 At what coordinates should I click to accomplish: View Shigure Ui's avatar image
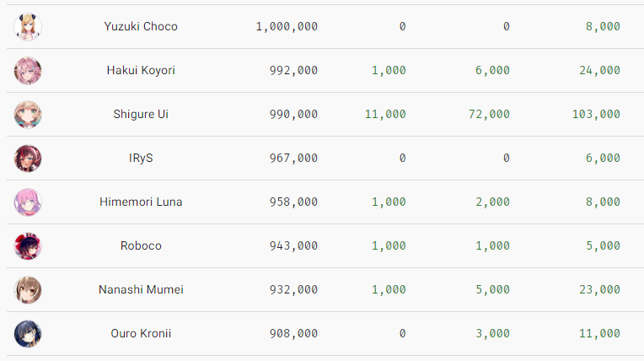[28, 115]
